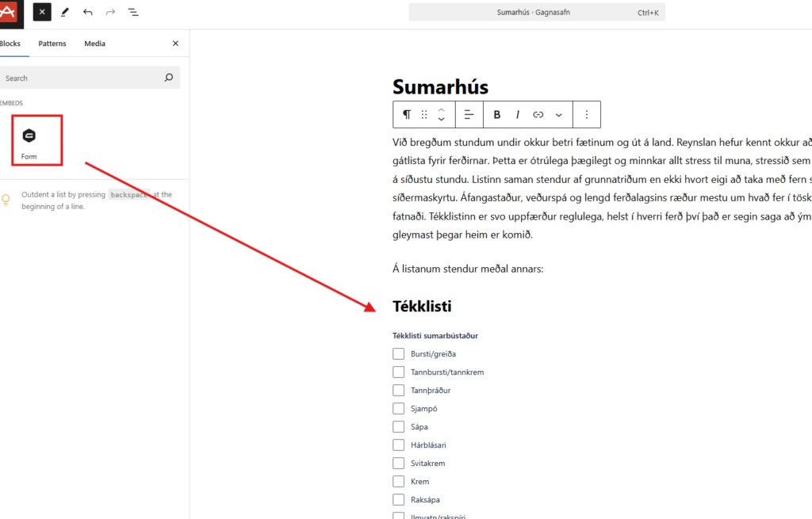Click the Redo arrow

click(110, 13)
